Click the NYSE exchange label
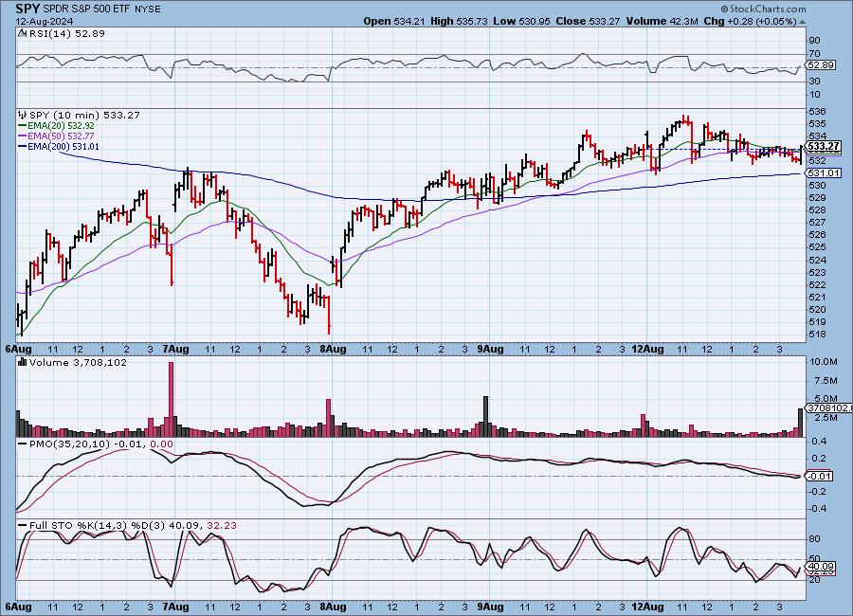The image size is (853, 616). (148, 9)
